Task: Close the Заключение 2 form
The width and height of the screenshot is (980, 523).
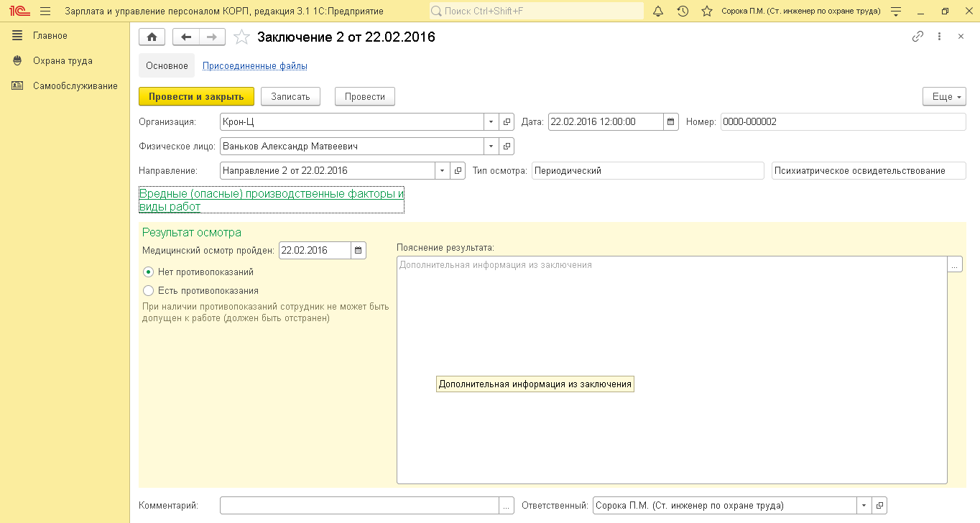Action: (x=961, y=37)
